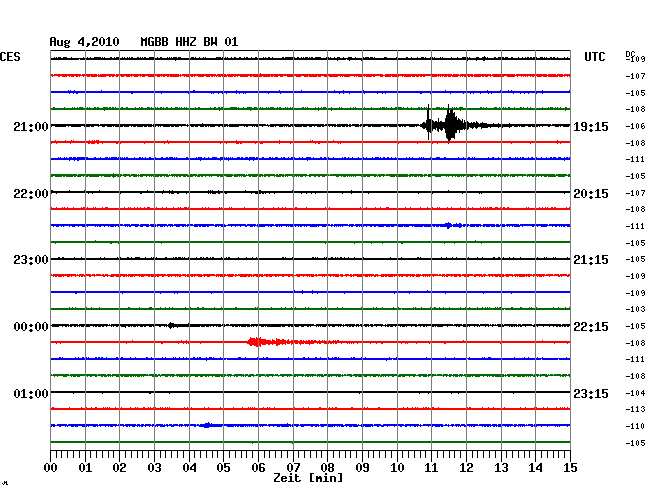The image size is (650, 494).
Task: Click the 20:15 UTC time label
Action: click(591, 194)
